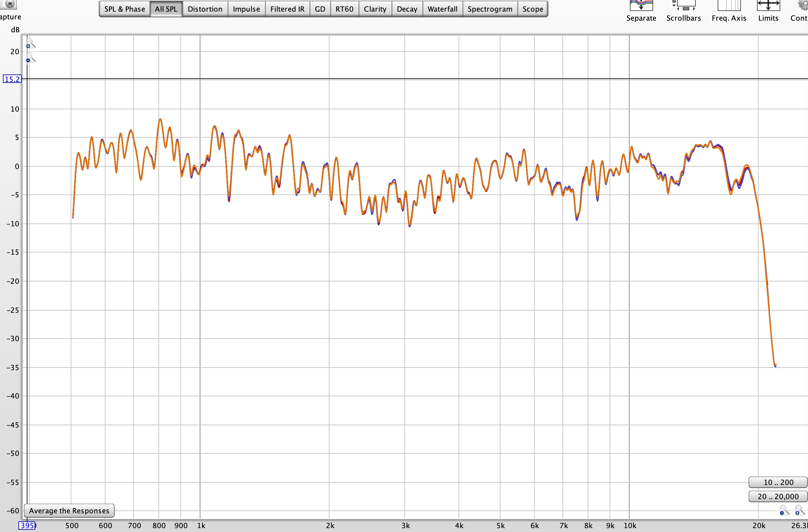The width and height of the screenshot is (808, 532).
Task: Select the Decay tab
Action: (407, 9)
